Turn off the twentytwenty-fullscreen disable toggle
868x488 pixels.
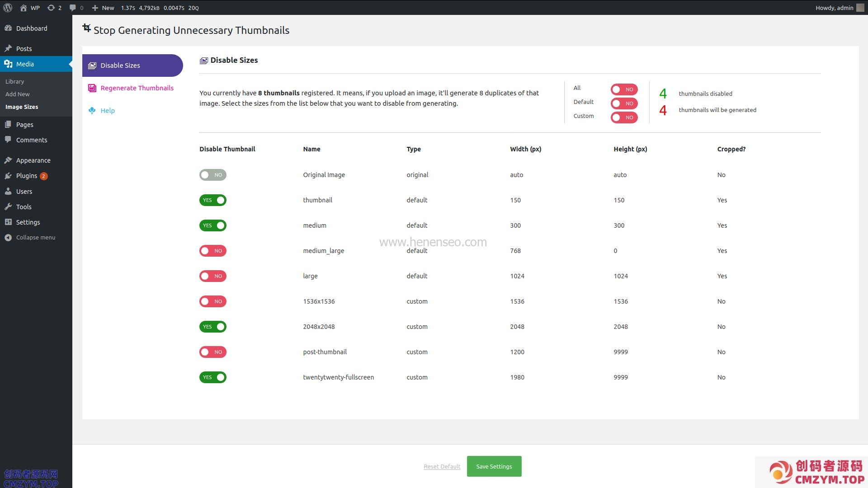pyautogui.click(x=212, y=377)
